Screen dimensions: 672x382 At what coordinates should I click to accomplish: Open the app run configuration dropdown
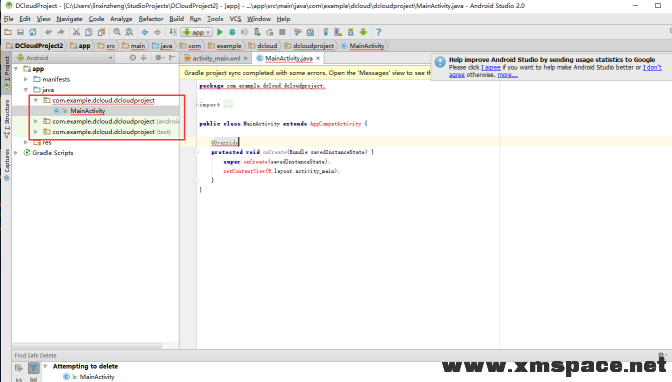(x=197, y=32)
